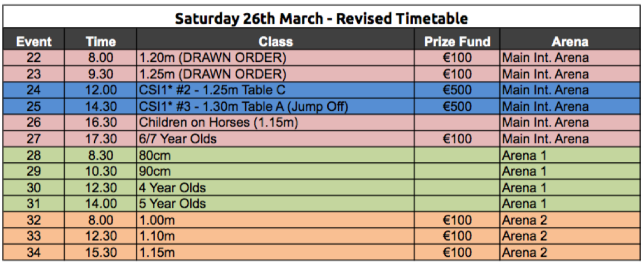Click the Time column header

click(101, 41)
